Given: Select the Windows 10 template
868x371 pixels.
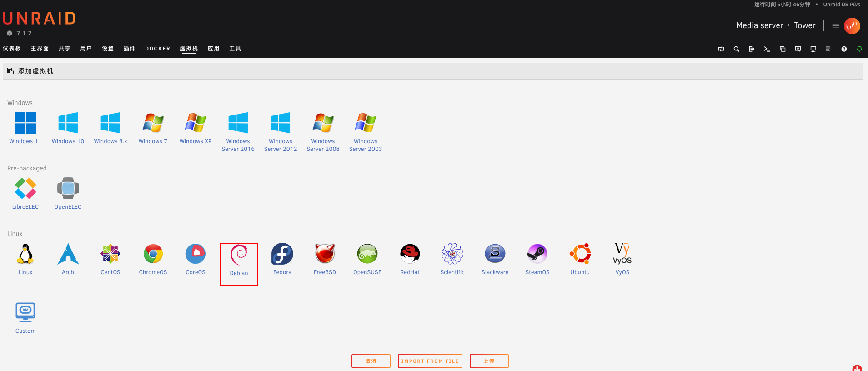Looking at the screenshot, I should (68, 128).
